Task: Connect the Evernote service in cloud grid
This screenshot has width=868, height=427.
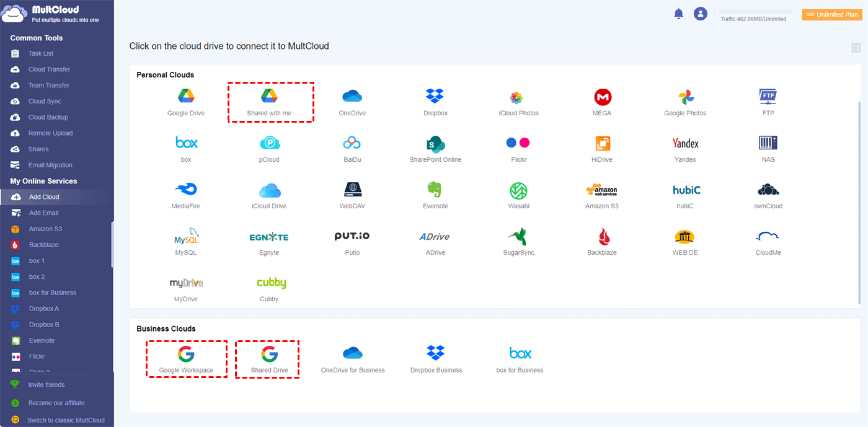Action: click(435, 195)
